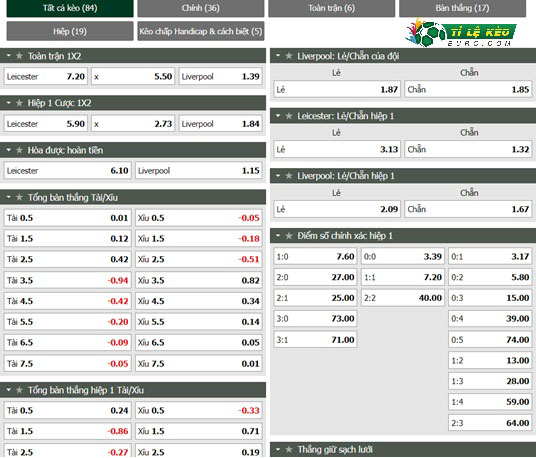The width and height of the screenshot is (536, 458).
Task: Star the Hiệp 1 Cược 1X2 market
Action: (x=19, y=103)
